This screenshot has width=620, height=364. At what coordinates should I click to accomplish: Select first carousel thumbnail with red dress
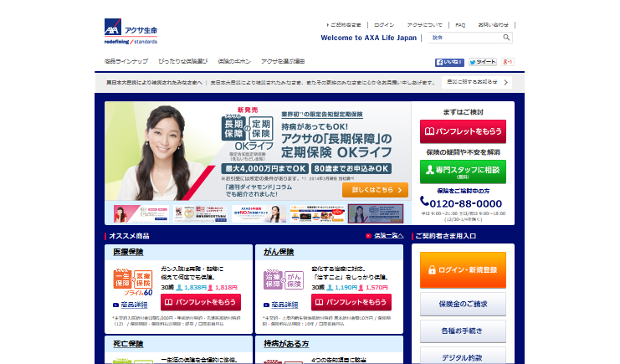point(141,213)
